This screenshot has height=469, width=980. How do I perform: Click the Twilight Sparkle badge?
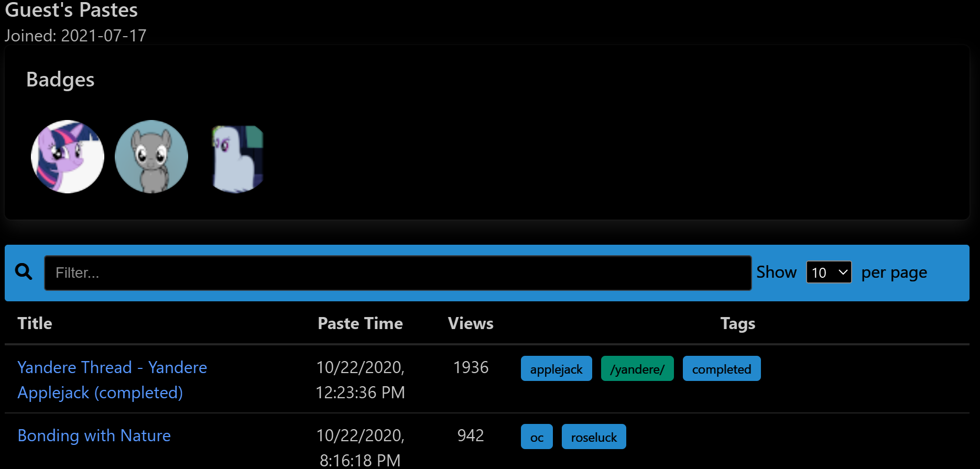point(68,157)
